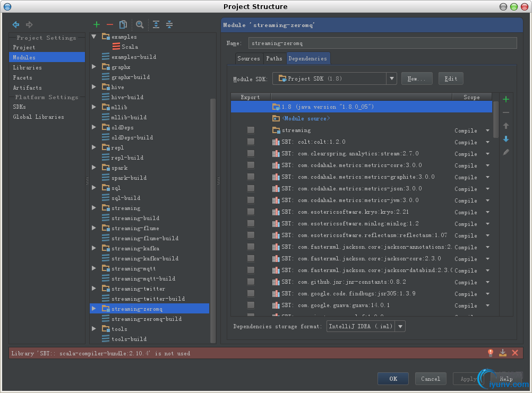Click the Scope column header
Screen dimensions: 532x393
click(x=471, y=97)
